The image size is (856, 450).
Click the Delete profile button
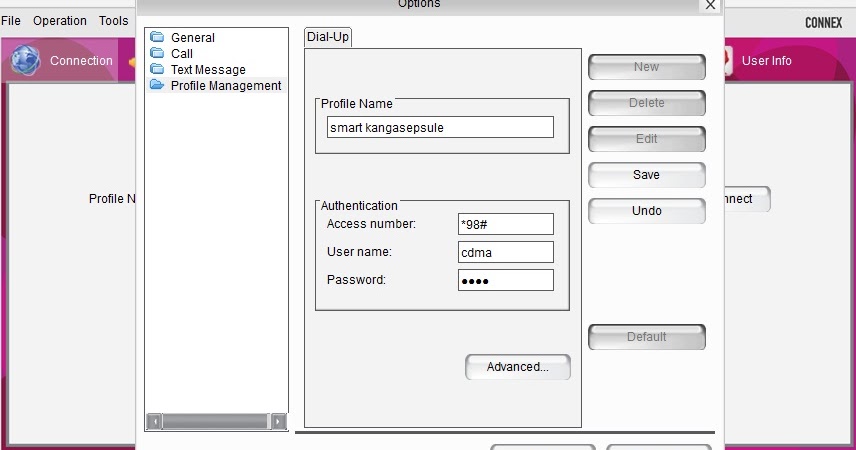click(x=646, y=103)
